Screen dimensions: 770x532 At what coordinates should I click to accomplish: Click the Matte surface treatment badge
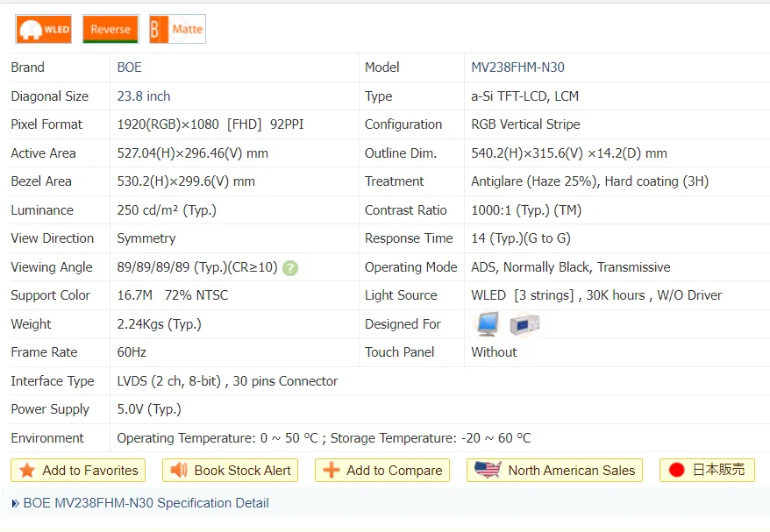tap(177, 29)
